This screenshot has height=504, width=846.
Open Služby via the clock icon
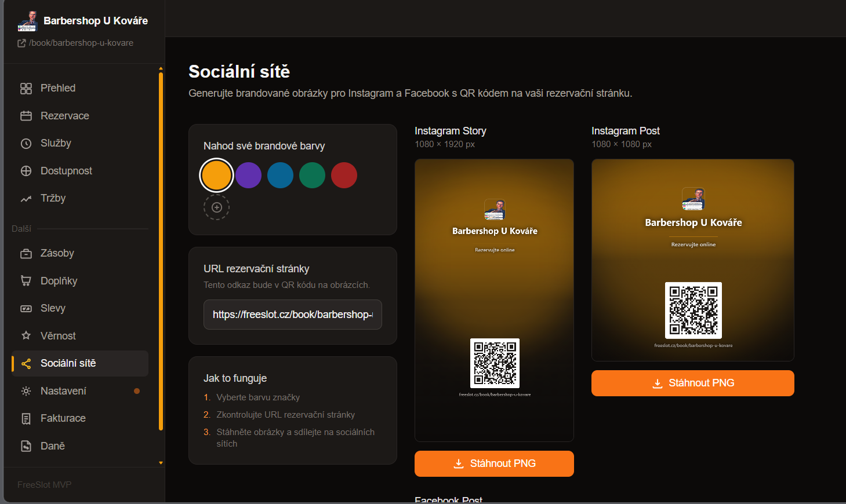(26, 143)
